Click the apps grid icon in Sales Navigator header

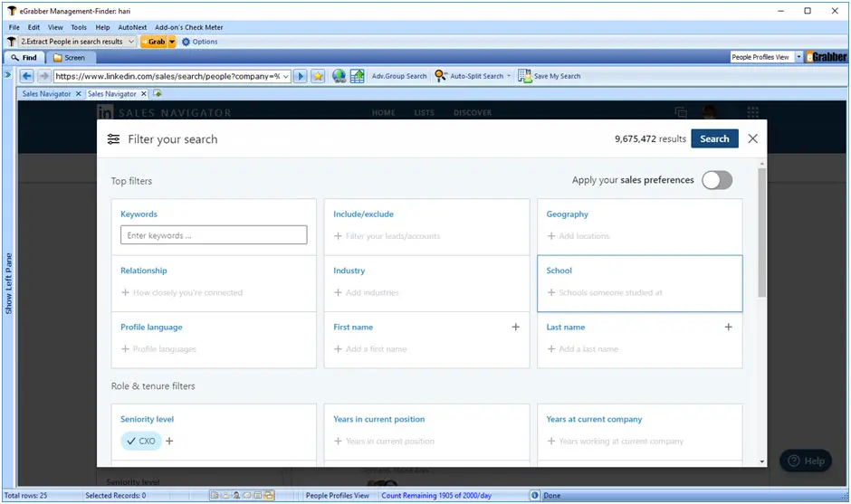tap(752, 112)
